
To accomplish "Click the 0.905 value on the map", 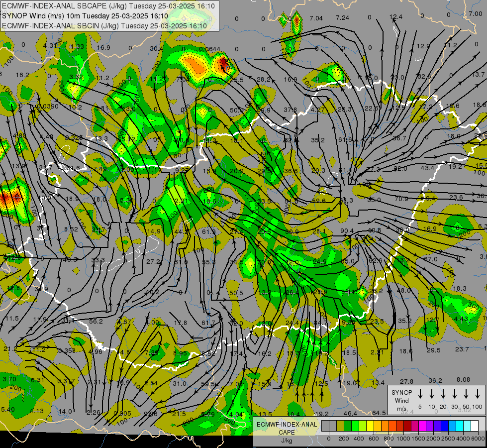I will coord(122,414).
